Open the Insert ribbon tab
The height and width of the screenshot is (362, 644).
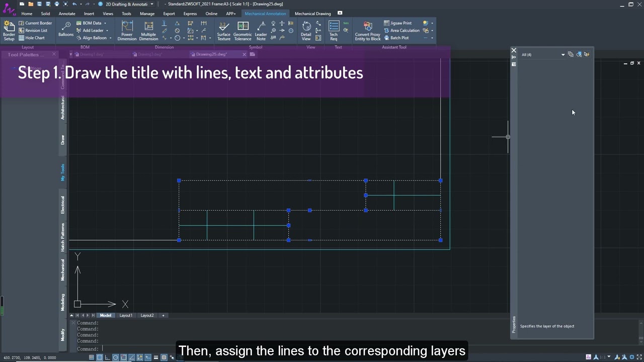(x=89, y=14)
